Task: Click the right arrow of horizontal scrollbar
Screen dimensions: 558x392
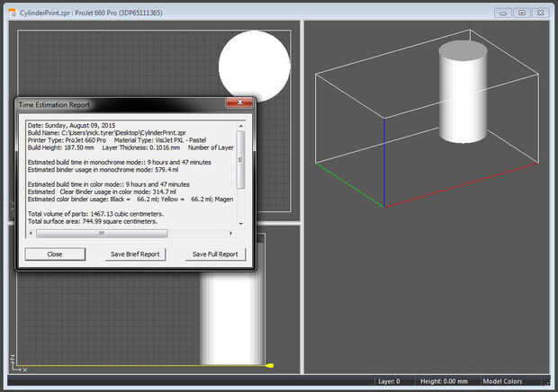Action: 231,233
